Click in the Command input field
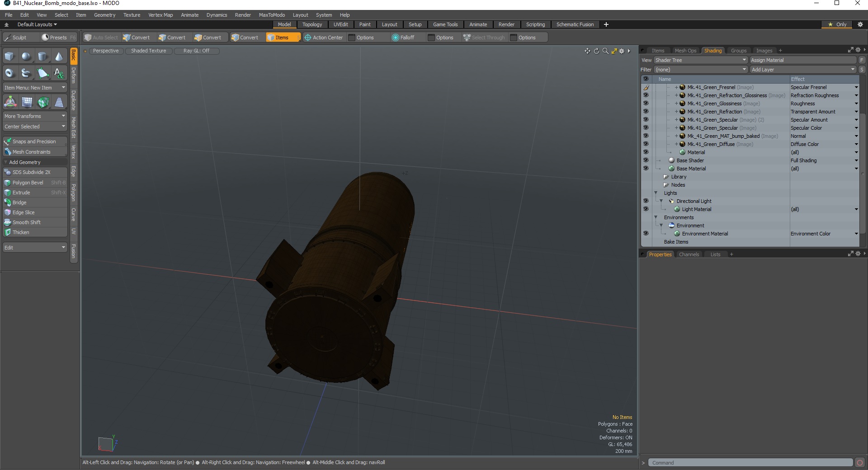Image resolution: width=868 pixels, height=470 pixels. click(750, 463)
